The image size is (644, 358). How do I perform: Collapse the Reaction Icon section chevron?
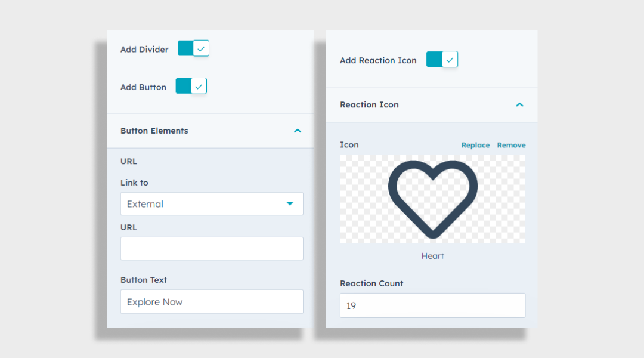519,105
